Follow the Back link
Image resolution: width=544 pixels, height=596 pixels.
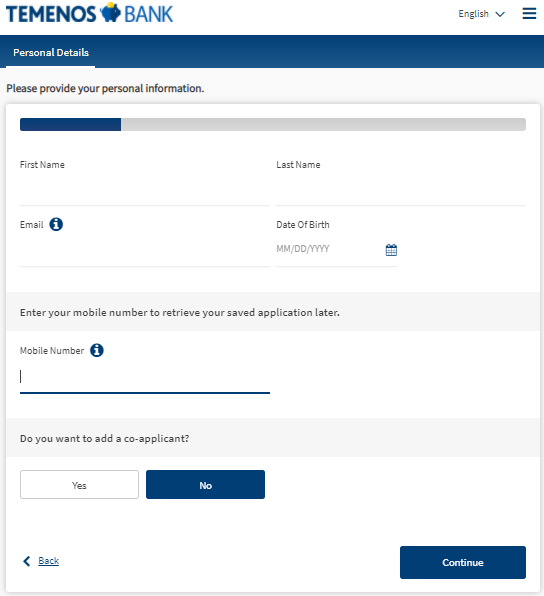(49, 561)
